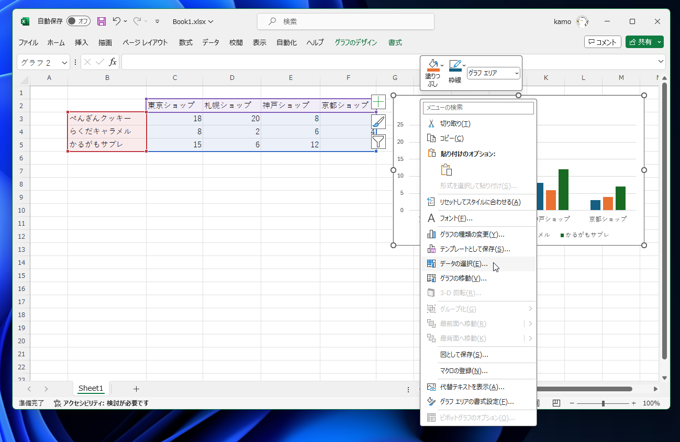Click the undo arrow icon
Viewport: 680px width, 442px height.
[116, 21]
